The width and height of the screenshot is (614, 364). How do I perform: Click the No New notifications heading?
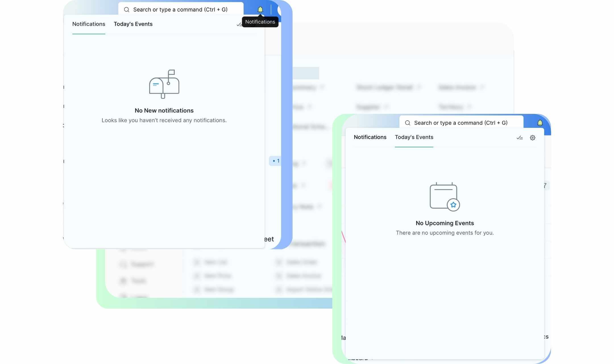(164, 110)
